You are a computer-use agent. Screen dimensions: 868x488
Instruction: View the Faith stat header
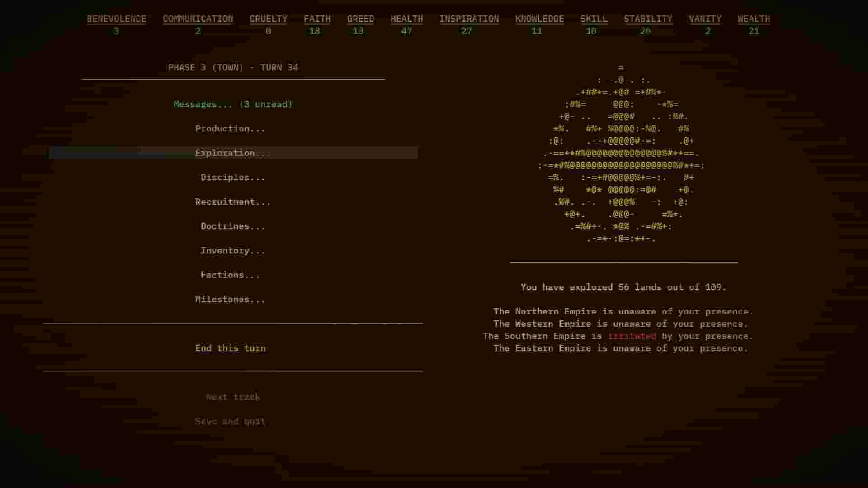tap(317, 19)
